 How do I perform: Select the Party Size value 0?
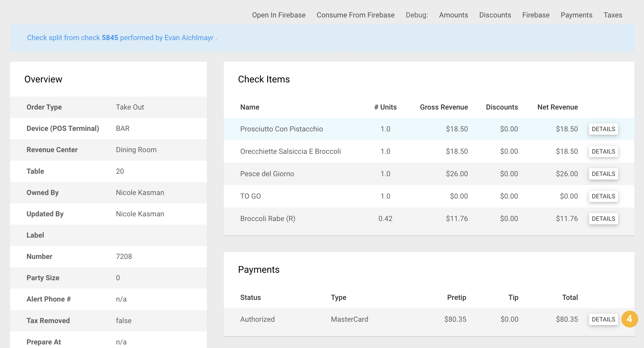pyautogui.click(x=118, y=278)
